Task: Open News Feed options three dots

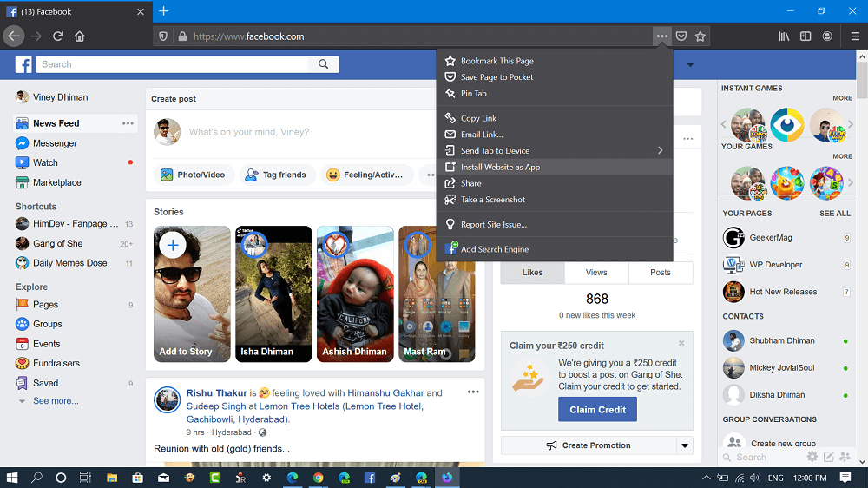Action: click(x=128, y=123)
